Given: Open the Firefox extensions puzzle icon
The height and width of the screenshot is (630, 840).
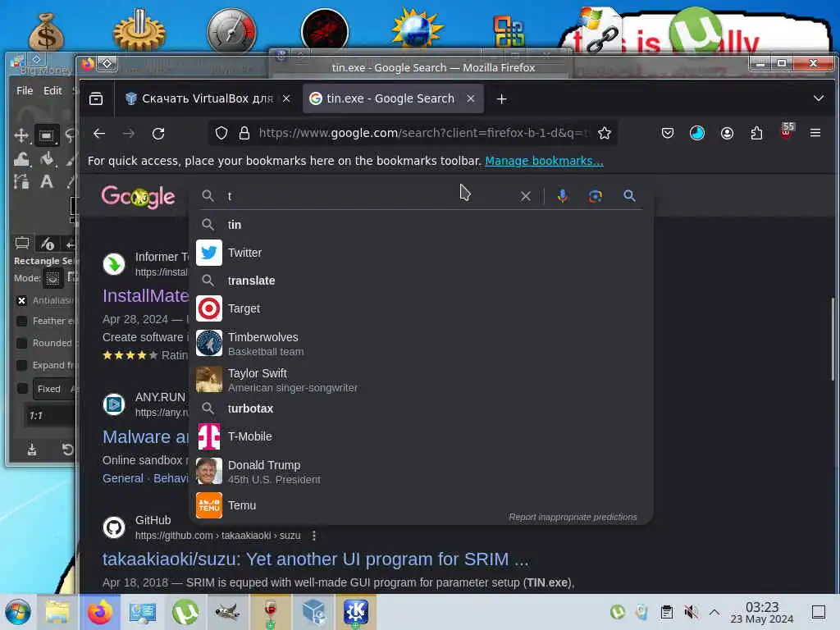Looking at the screenshot, I should pos(756,133).
